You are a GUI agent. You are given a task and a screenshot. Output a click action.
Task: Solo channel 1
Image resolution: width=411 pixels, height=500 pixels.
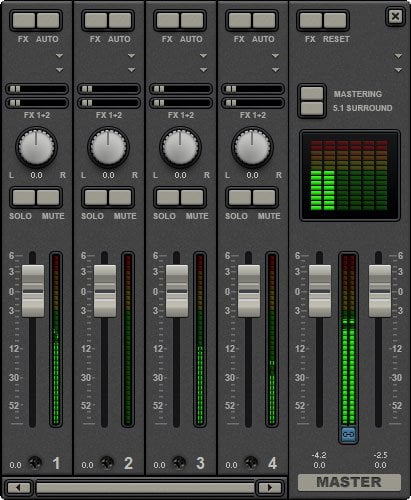tap(24, 198)
